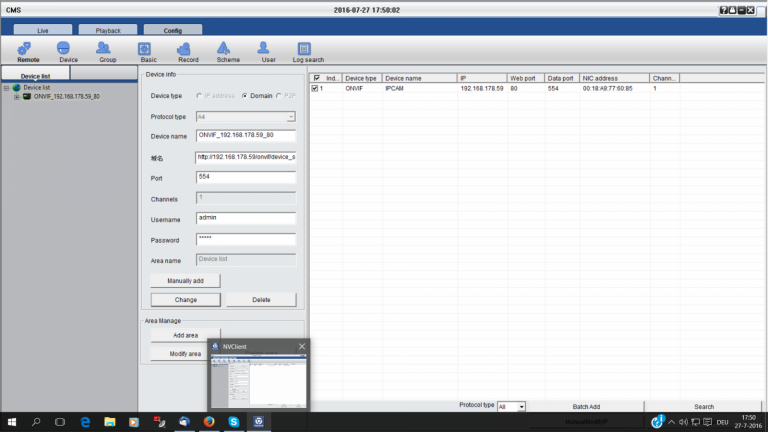Switch to the Playback tab
Screen dimensions: 768x432
107,30
